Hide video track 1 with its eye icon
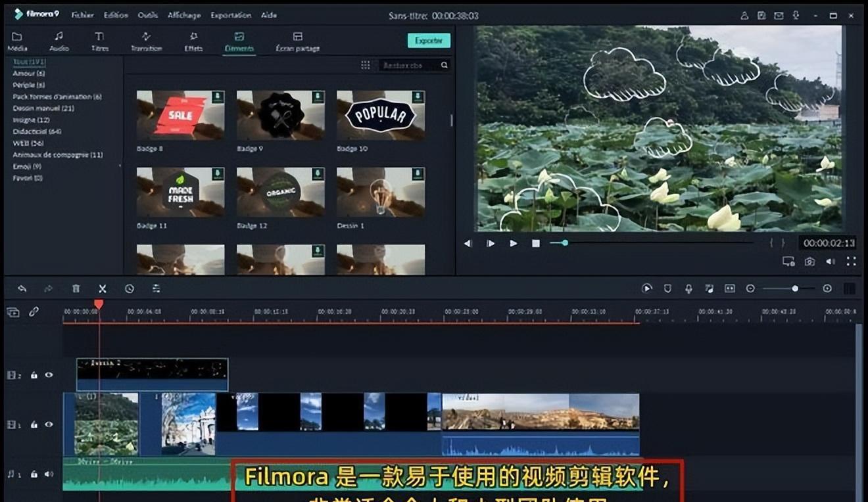868x502 pixels. [x=49, y=424]
